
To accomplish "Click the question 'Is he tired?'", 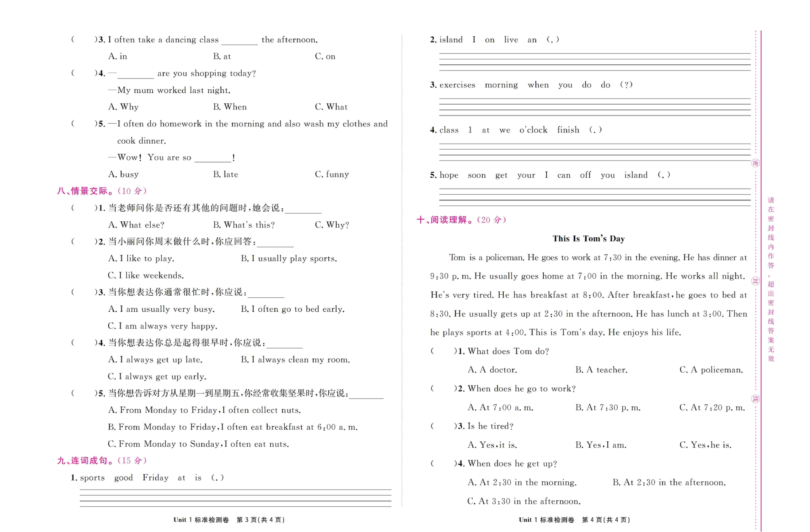I will tap(490, 426).
